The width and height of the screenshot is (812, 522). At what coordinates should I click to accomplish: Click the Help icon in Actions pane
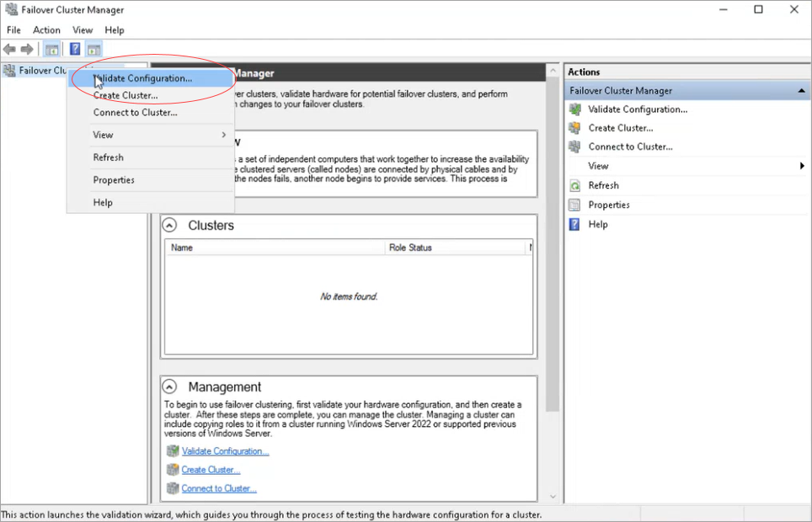[574, 224]
